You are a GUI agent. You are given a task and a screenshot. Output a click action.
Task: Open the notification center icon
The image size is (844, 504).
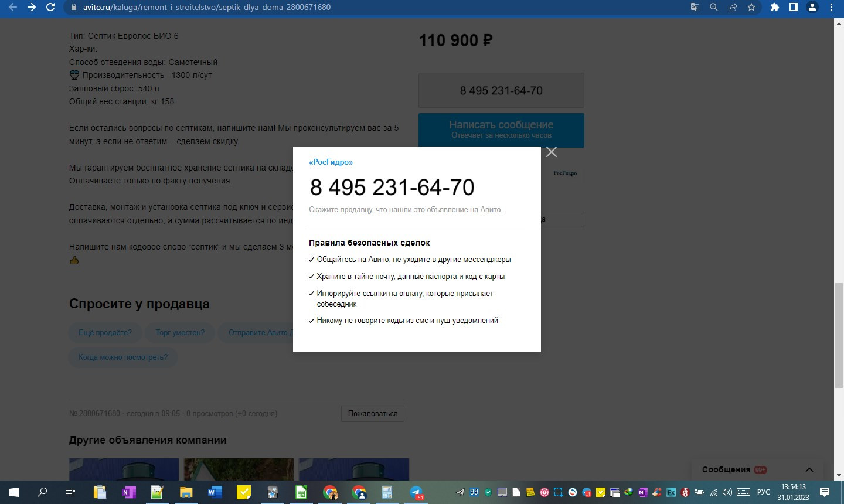click(x=825, y=492)
